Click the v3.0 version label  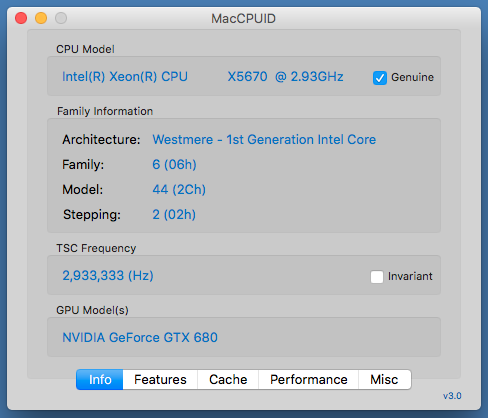click(x=452, y=396)
